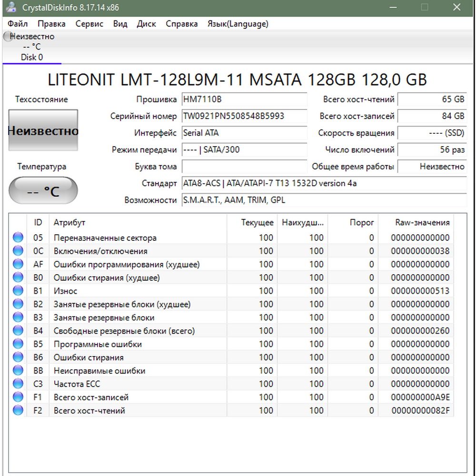This screenshot has width=476, height=476.
Task: Select the Disk 0 tab
Action: click(x=31, y=57)
